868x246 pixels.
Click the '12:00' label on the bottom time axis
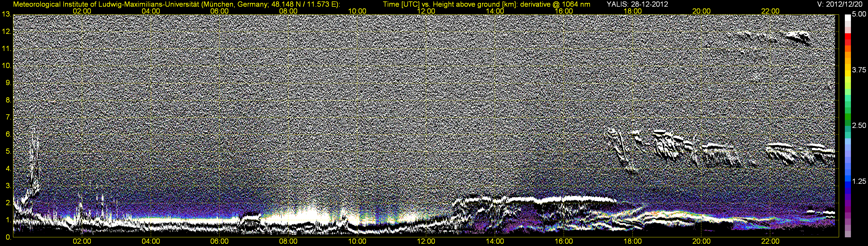pyautogui.click(x=426, y=241)
